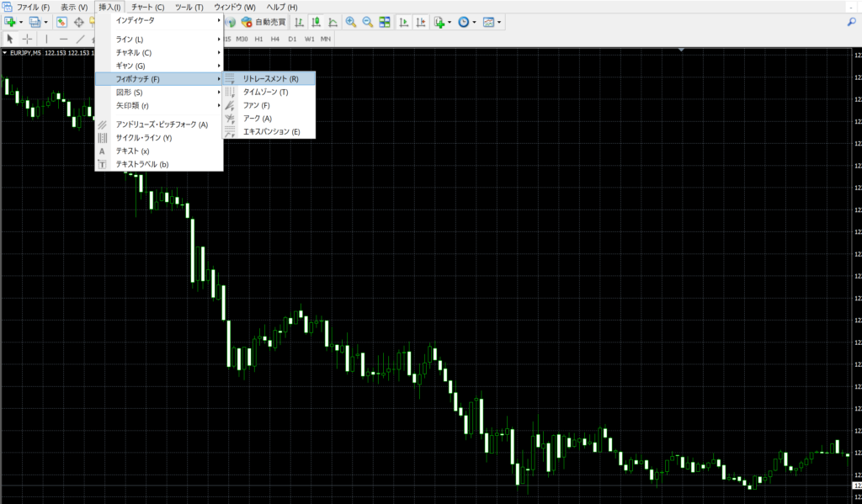
Task: Click the Data Window crosshair-circle icon
Action: click(78, 22)
